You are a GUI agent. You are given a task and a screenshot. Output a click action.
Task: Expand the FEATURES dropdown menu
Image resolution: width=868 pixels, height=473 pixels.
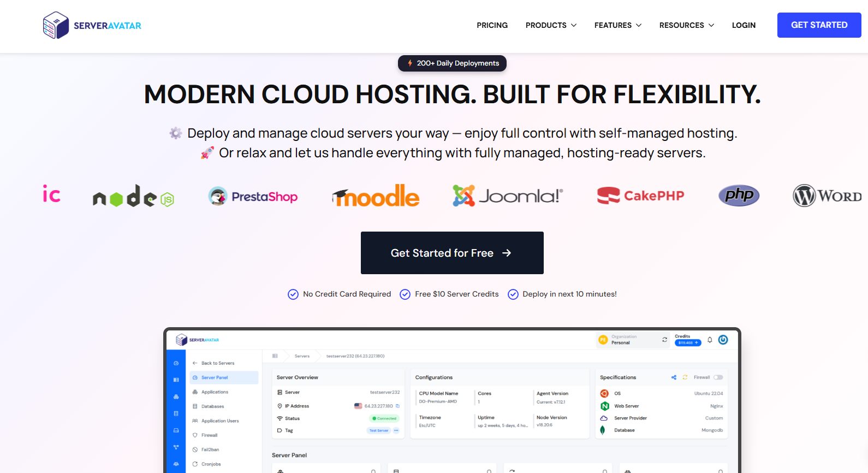(618, 25)
